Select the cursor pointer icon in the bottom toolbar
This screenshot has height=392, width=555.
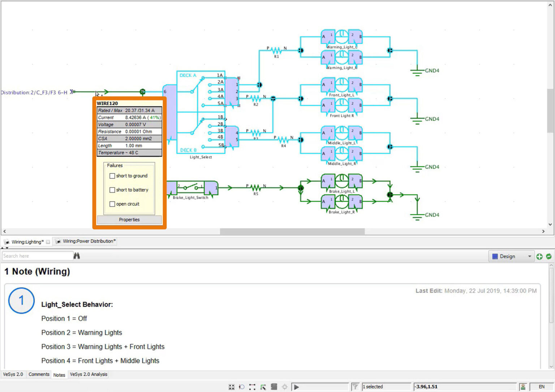point(263,387)
